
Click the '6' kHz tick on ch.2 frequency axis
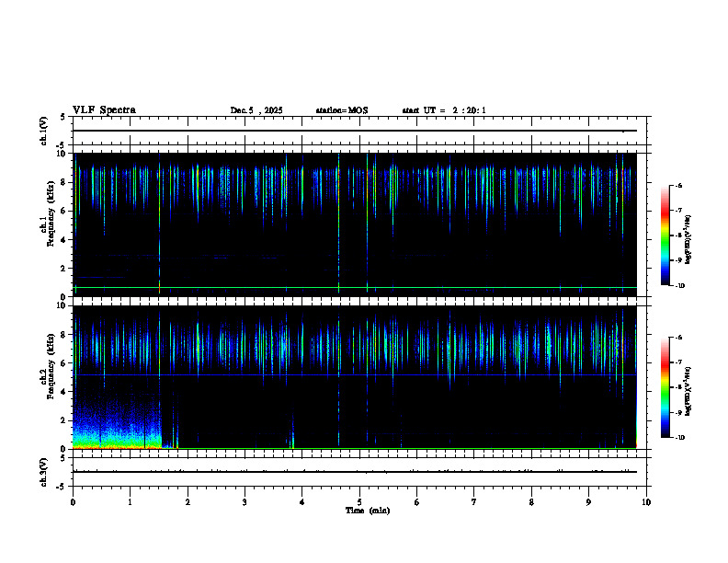click(x=64, y=363)
